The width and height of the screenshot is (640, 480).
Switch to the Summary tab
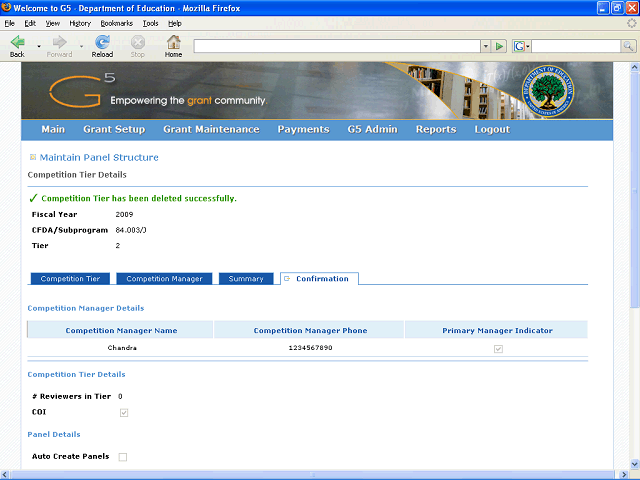(x=246, y=278)
